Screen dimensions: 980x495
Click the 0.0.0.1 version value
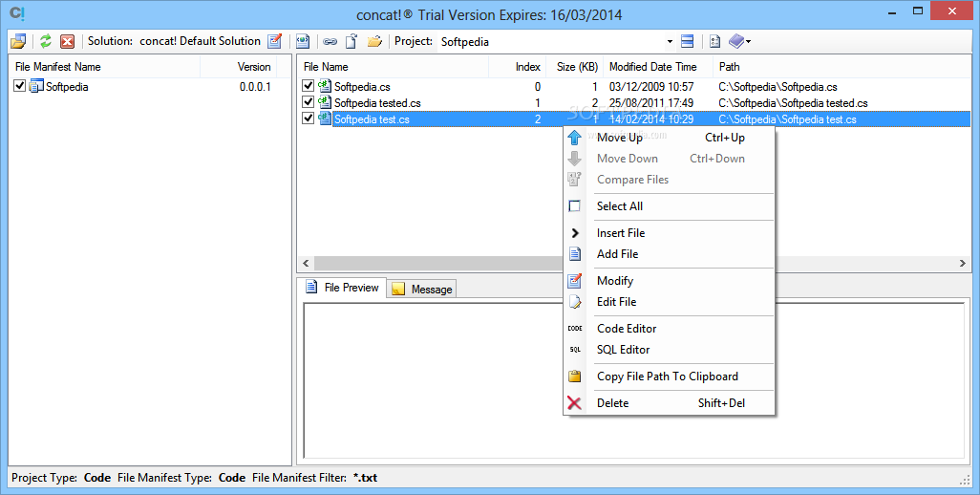pyautogui.click(x=255, y=87)
